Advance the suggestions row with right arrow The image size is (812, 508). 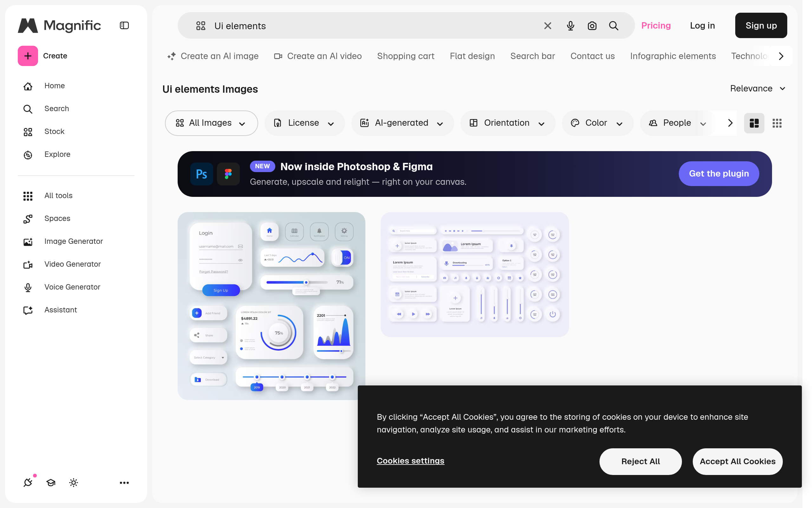point(781,56)
